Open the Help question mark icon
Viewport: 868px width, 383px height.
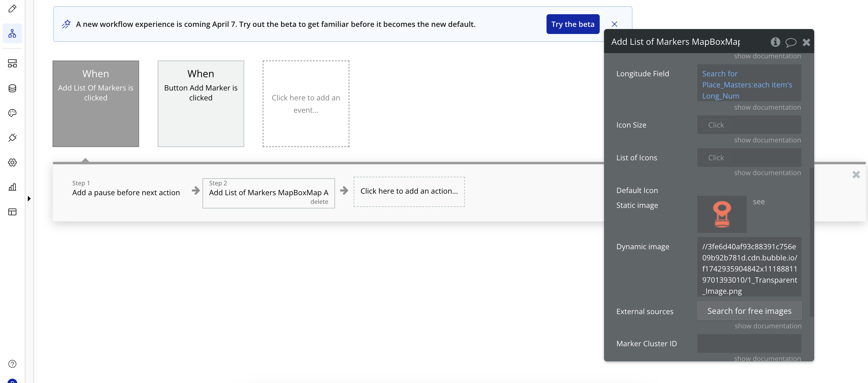click(x=12, y=364)
